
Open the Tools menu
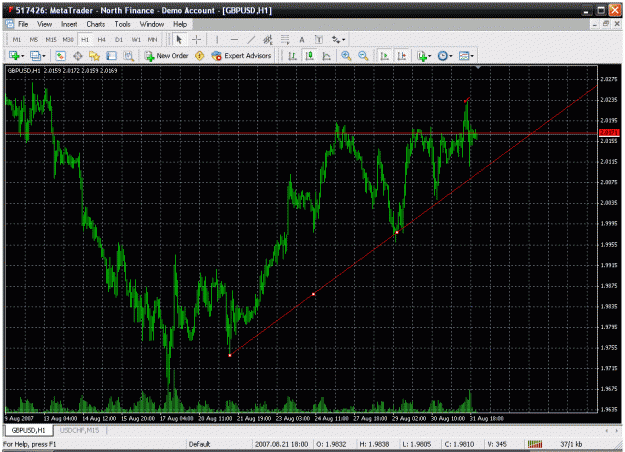[x=122, y=24]
